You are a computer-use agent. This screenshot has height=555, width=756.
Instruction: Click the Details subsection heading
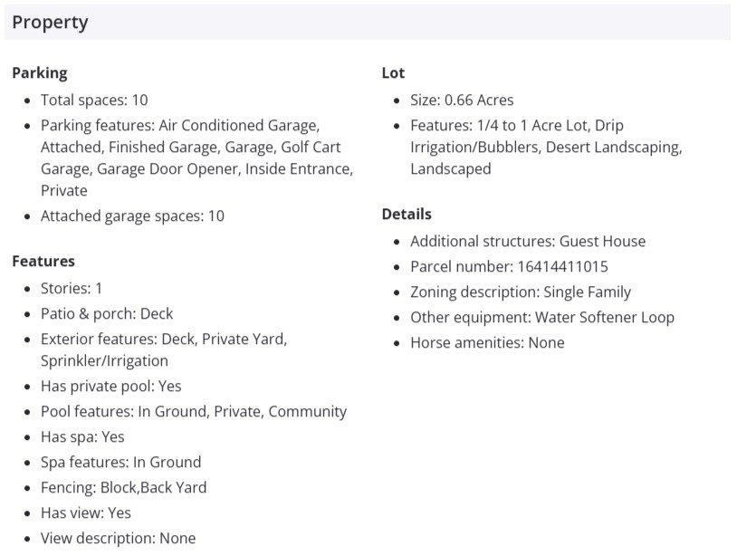click(407, 214)
